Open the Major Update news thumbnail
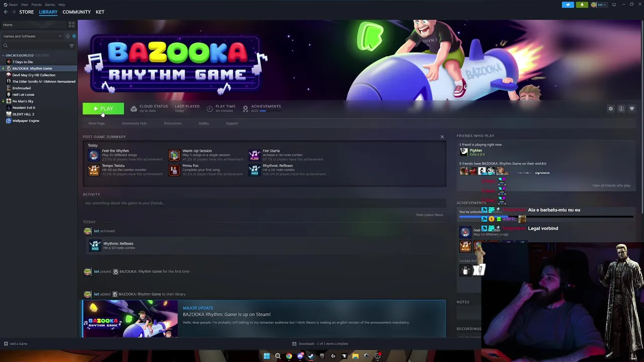 [x=130, y=319]
